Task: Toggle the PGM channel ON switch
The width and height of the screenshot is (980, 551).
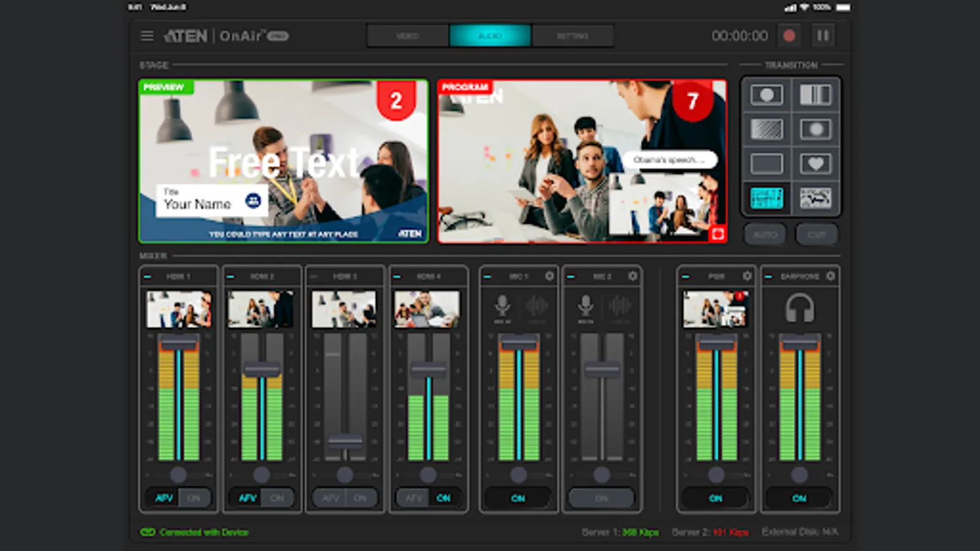Action: pyautogui.click(x=715, y=498)
